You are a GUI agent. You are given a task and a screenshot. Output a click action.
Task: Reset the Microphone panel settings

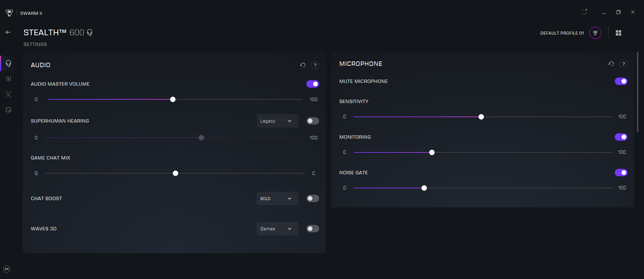click(x=611, y=64)
